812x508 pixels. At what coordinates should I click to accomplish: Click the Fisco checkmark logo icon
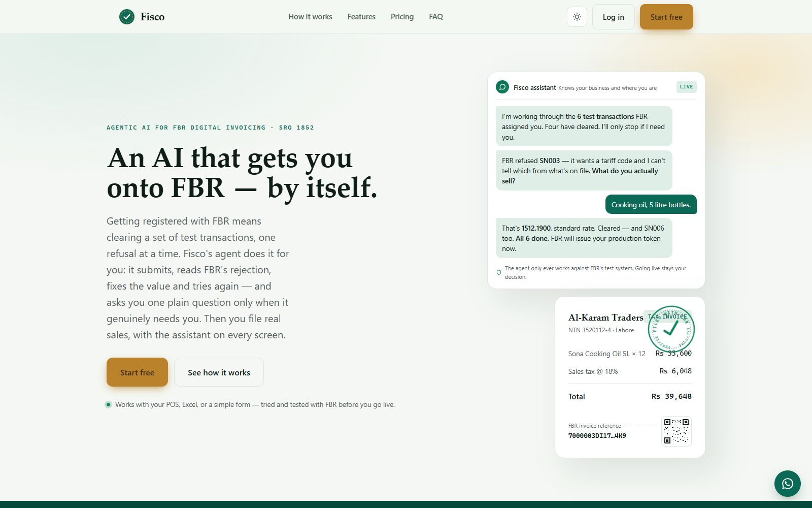click(x=126, y=17)
